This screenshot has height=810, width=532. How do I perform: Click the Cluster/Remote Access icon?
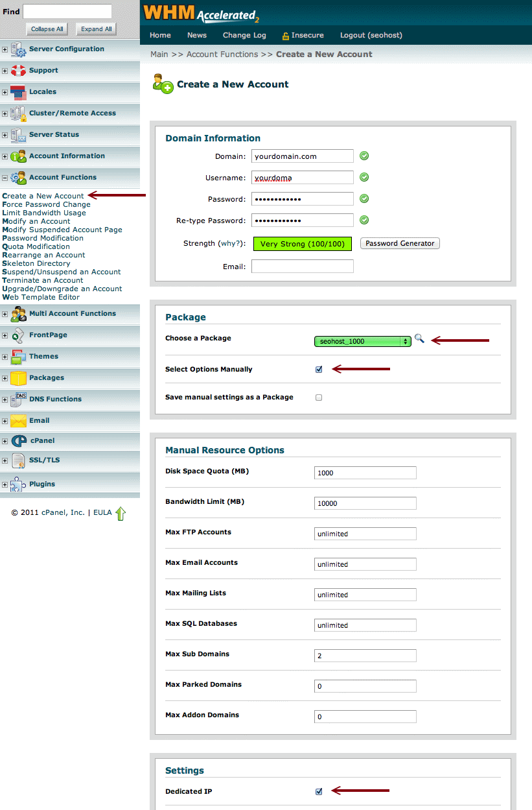click(18, 113)
